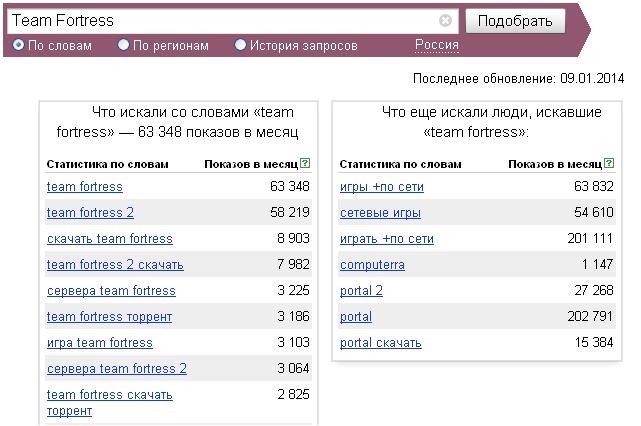Open the 'team fortress торрент' link
This screenshot has height=426, width=641.
click(x=109, y=317)
